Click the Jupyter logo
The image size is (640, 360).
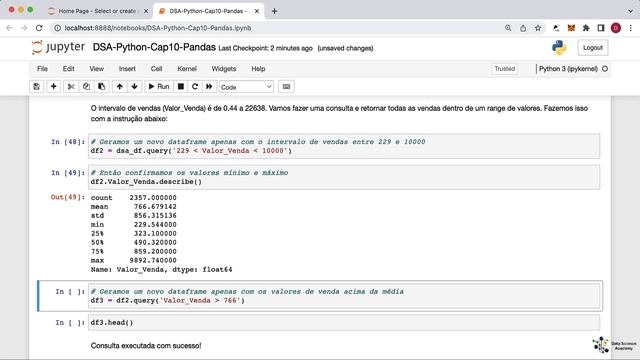point(58,47)
